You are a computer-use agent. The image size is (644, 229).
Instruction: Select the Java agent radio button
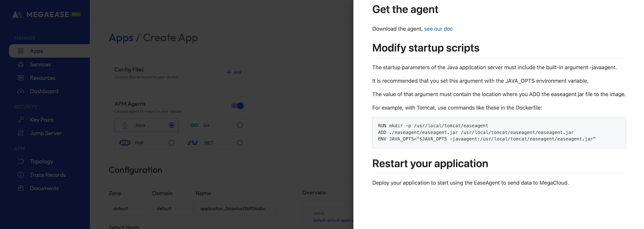[x=172, y=125]
